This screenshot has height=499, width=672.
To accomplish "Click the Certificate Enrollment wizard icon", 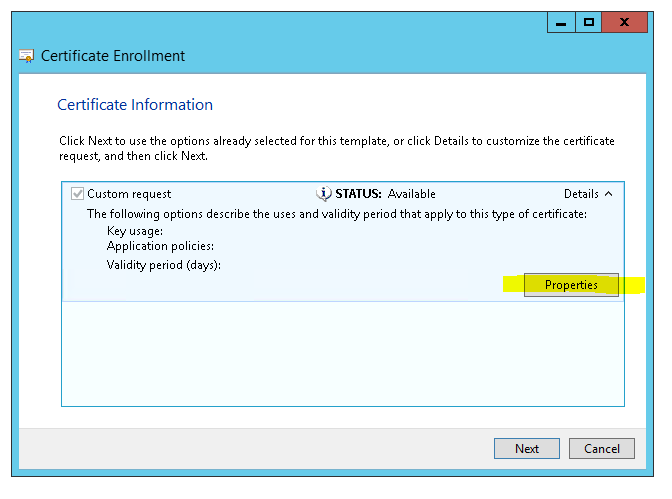I will 27,57.
